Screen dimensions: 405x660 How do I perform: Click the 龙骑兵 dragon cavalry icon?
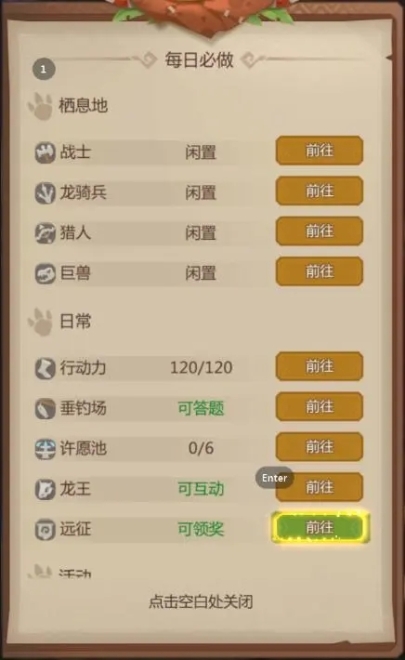[45, 193]
